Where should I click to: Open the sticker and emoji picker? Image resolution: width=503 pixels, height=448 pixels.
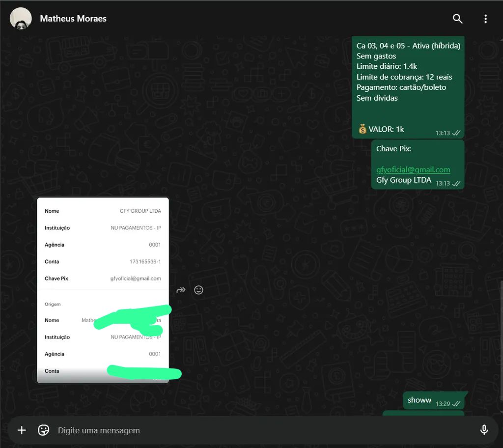(x=44, y=430)
